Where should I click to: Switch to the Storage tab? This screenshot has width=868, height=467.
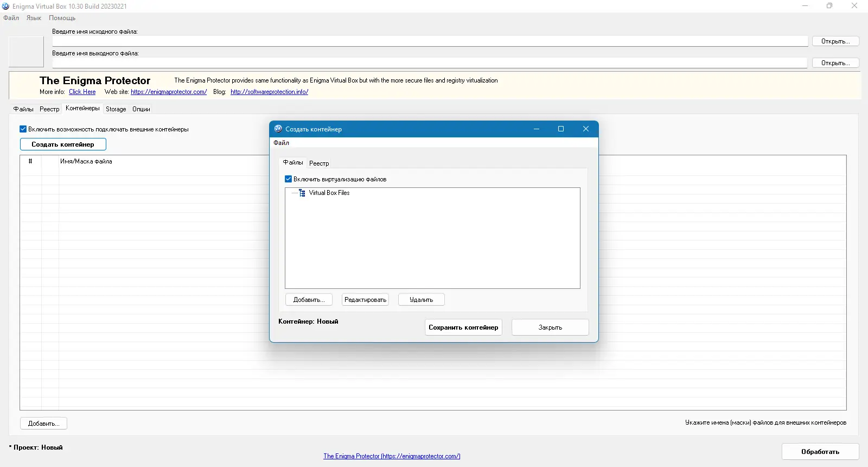(116, 109)
